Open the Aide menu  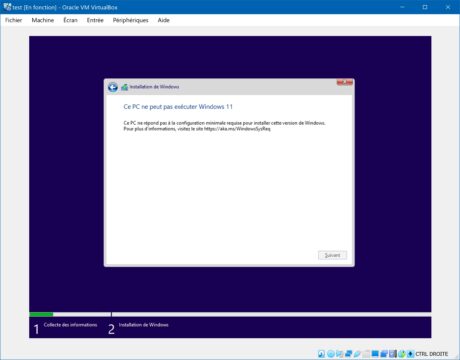click(x=163, y=20)
